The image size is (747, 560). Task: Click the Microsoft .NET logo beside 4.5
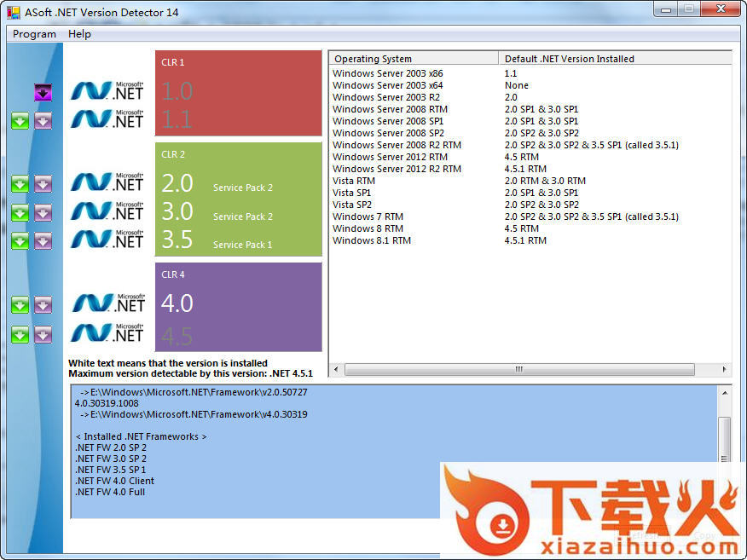tap(107, 332)
